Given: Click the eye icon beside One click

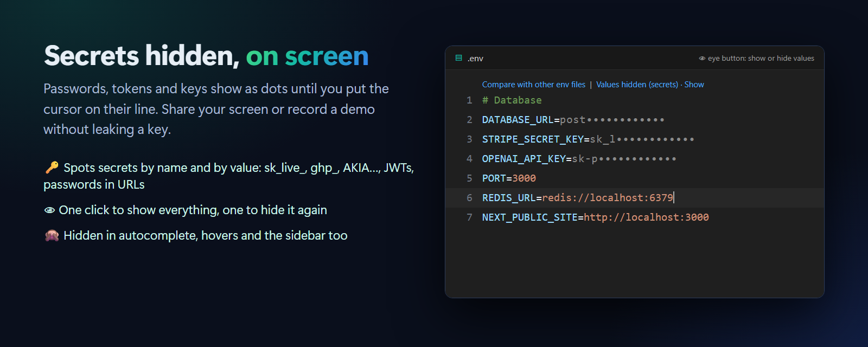Looking at the screenshot, I should (49, 210).
